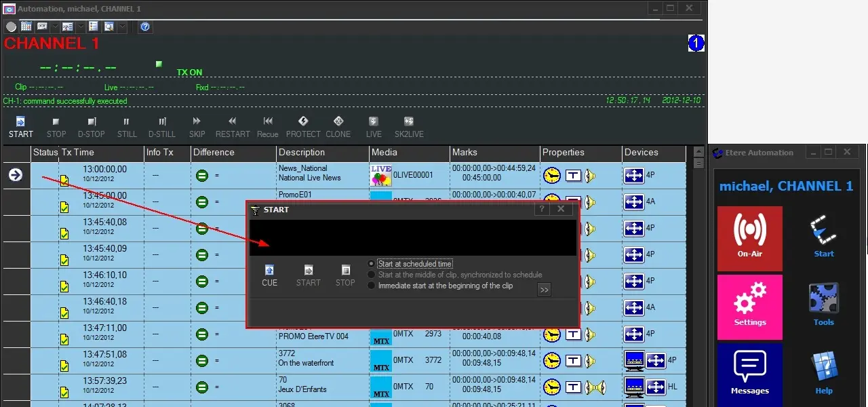Click the Description column header
Screen dimensions: 868x407
tap(302, 153)
